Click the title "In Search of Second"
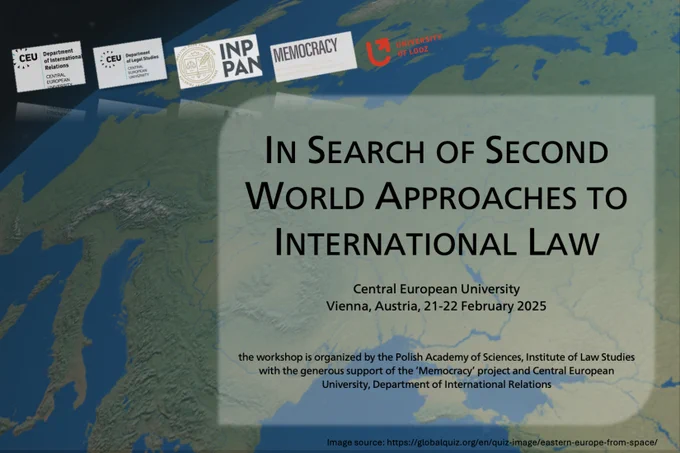The image size is (680, 453). coord(436,150)
